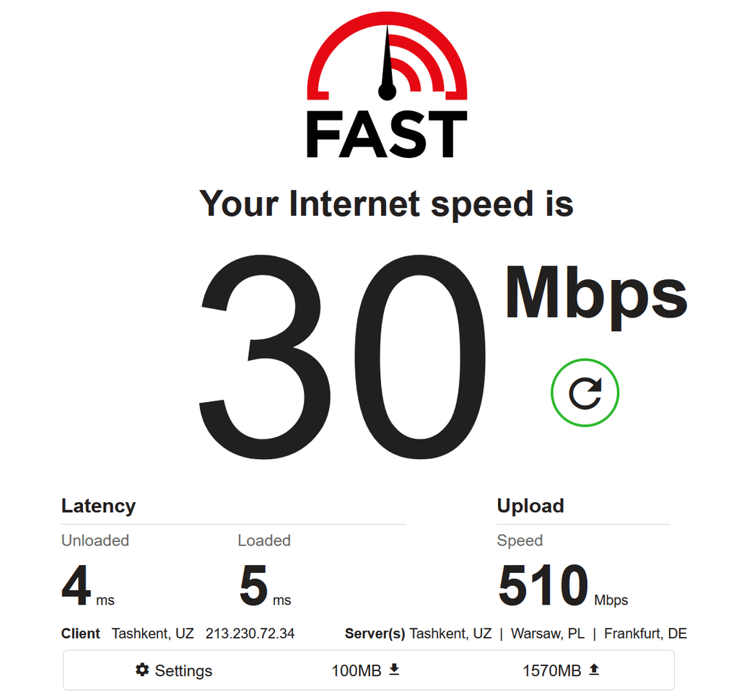Click the Mbps unit label
Screen dimensions: 739x700
595,296
